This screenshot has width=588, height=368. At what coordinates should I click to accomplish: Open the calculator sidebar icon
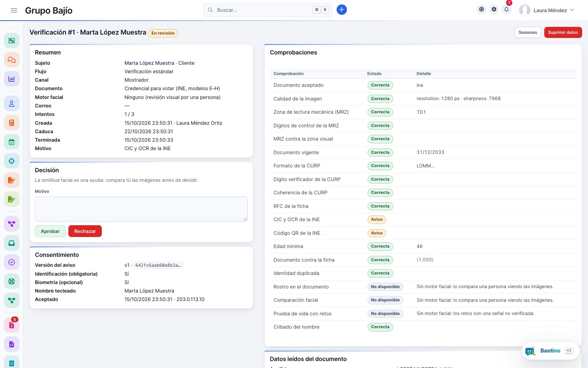coord(12,123)
